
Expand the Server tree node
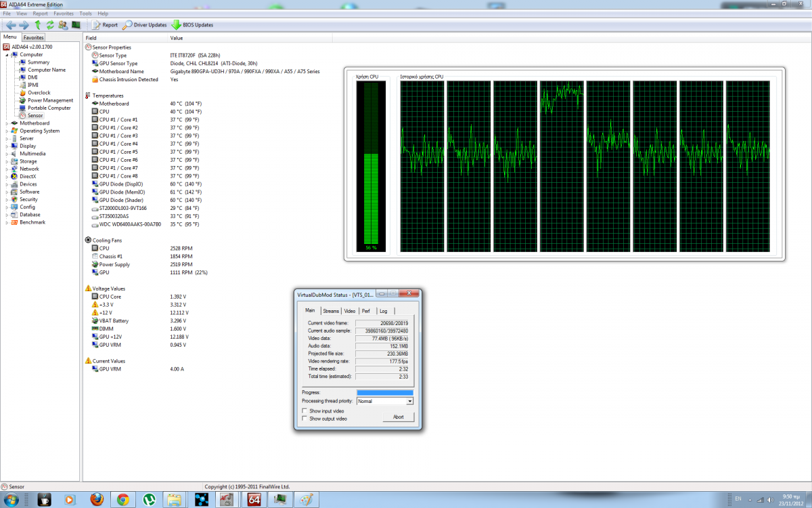pos(7,138)
